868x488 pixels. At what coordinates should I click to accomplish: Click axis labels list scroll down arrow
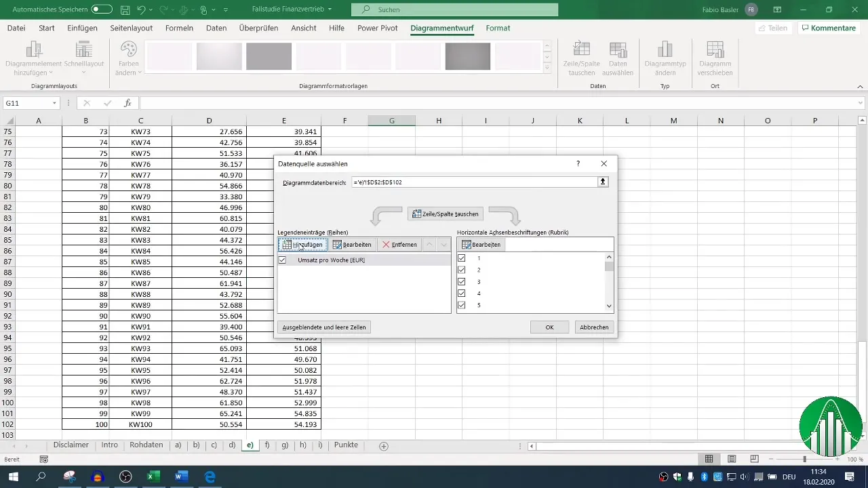pos(609,306)
